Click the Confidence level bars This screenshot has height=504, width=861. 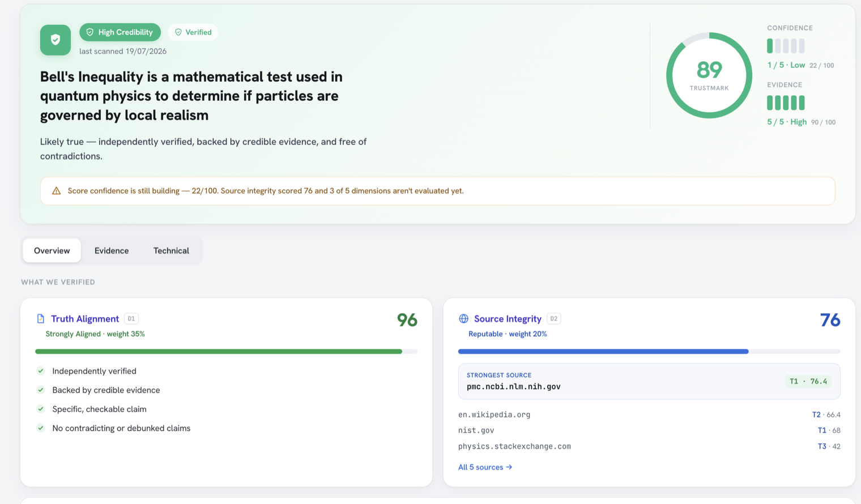point(786,46)
